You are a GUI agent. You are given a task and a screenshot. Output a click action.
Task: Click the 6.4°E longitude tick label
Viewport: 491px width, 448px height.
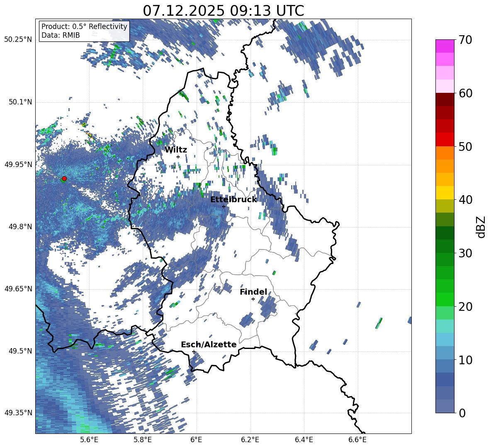(x=304, y=440)
